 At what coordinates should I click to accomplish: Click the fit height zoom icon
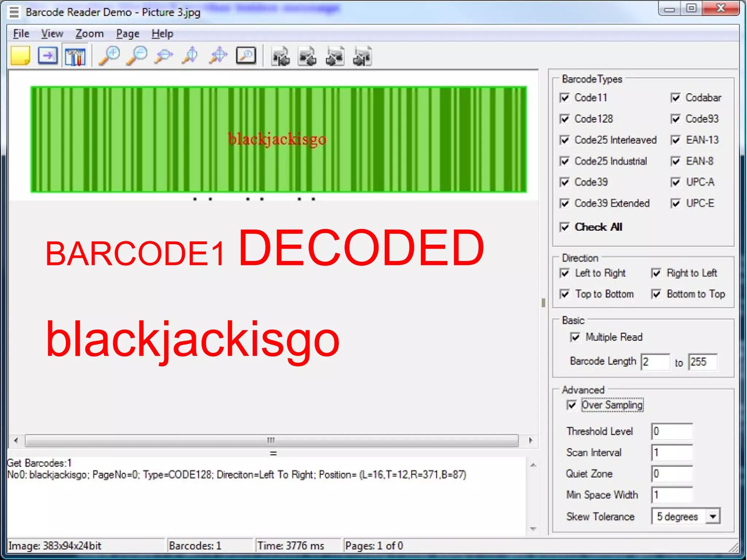pyautogui.click(x=191, y=56)
